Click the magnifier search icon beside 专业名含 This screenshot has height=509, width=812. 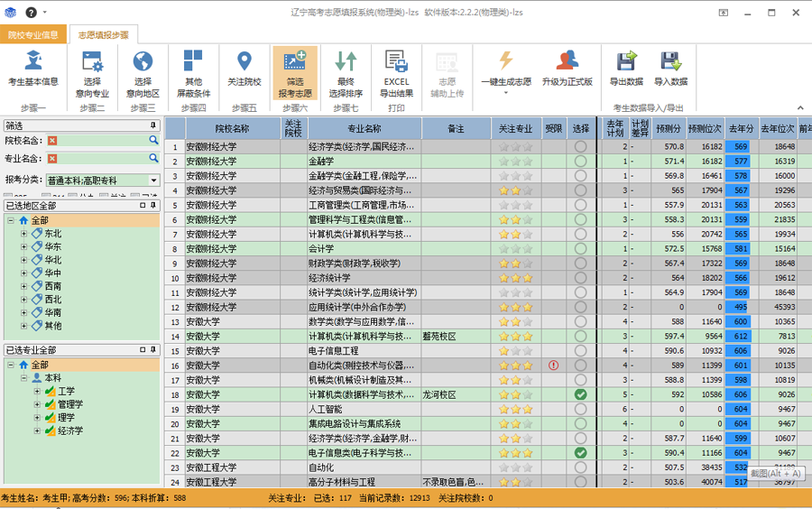click(153, 158)
